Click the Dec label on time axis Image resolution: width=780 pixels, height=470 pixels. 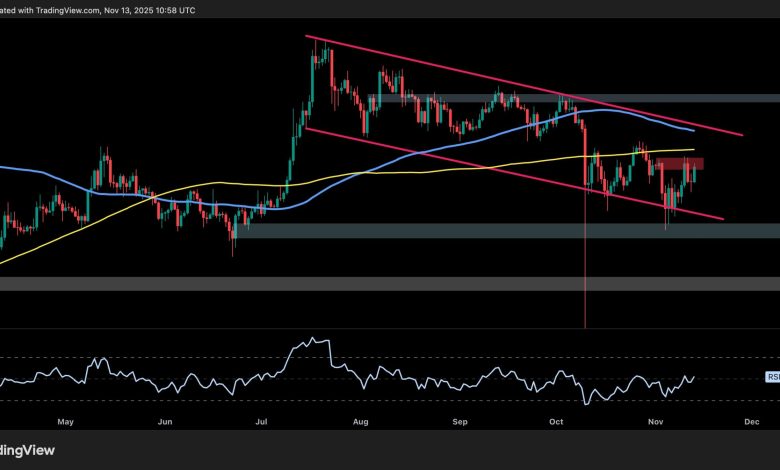(x=750, y=422)
